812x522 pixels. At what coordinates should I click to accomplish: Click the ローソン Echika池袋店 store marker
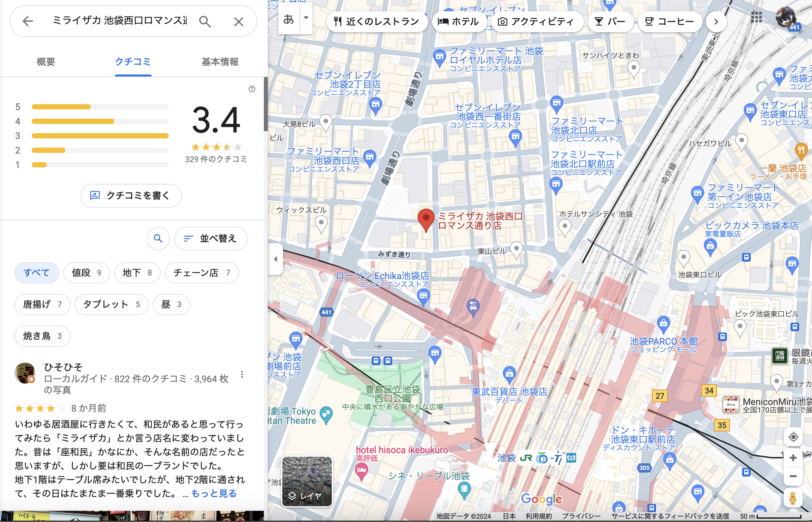click(423, 297)
